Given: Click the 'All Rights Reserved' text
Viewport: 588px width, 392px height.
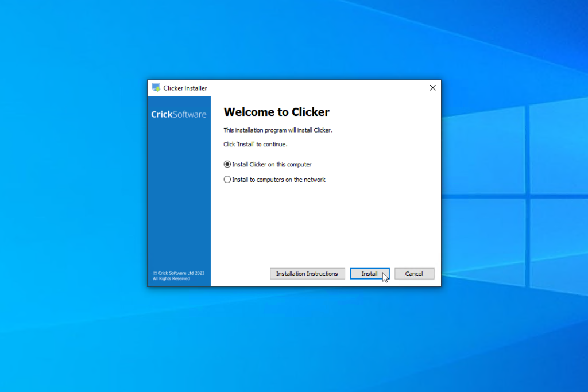Looking at the screenshot, I should [171, 278].
